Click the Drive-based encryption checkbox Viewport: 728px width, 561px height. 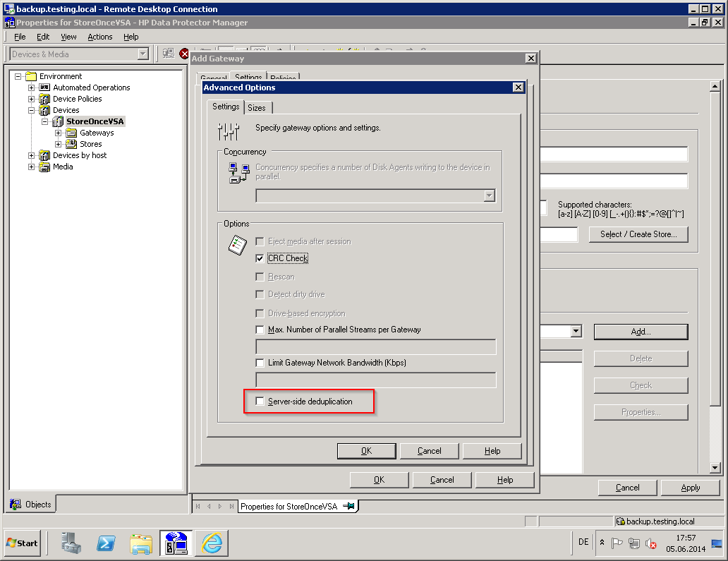pyautogui.click(x=260, y=313)
